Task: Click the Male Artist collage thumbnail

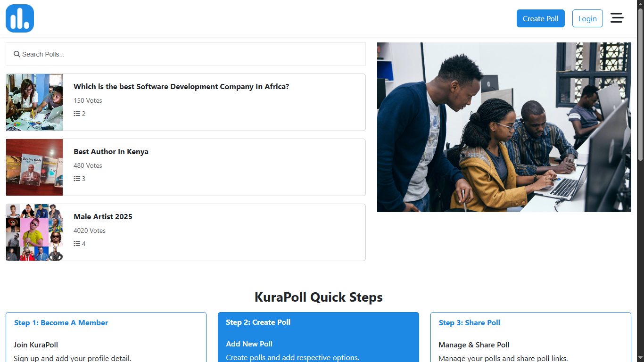Action: tap(34, 232)
